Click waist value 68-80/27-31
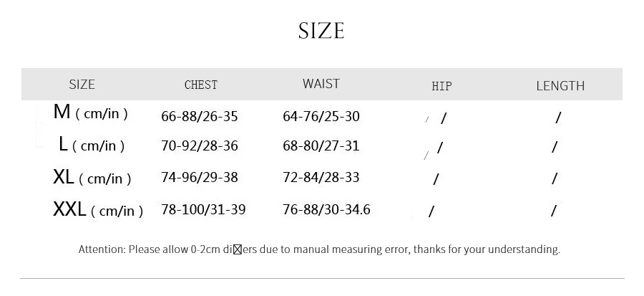The image size is (644, 296). click(x=321, y=146)
